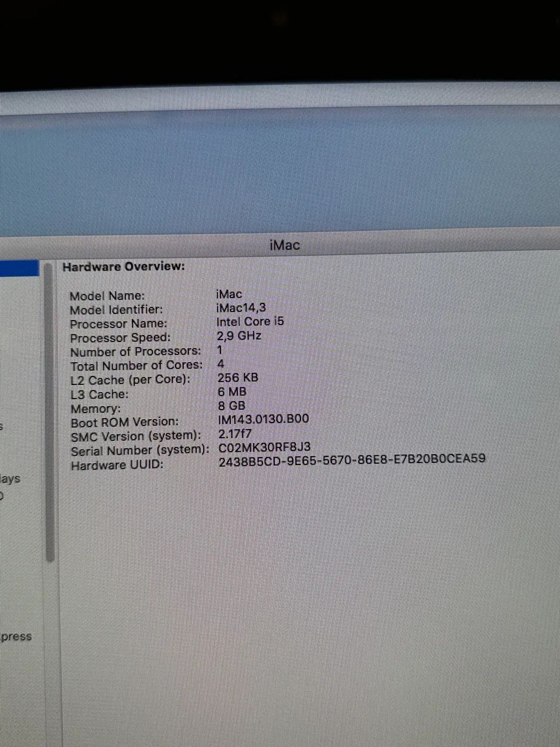Select the Boot ROM version IM143.0130.B00
The height and width of the screenshot is (747, 560).
tap(264, 419)
